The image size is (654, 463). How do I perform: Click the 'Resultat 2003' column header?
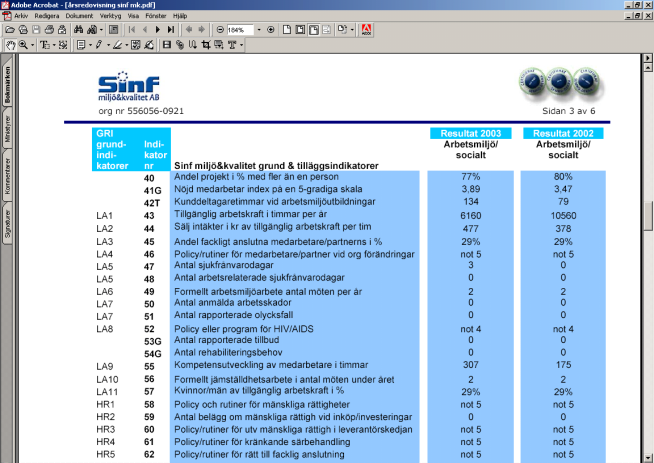pos(470,133)
